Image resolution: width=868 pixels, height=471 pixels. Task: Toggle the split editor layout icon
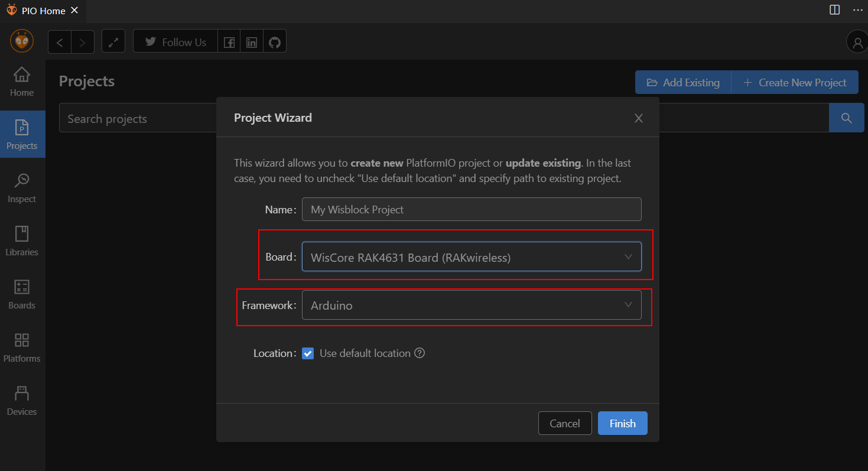click(835, 10)
